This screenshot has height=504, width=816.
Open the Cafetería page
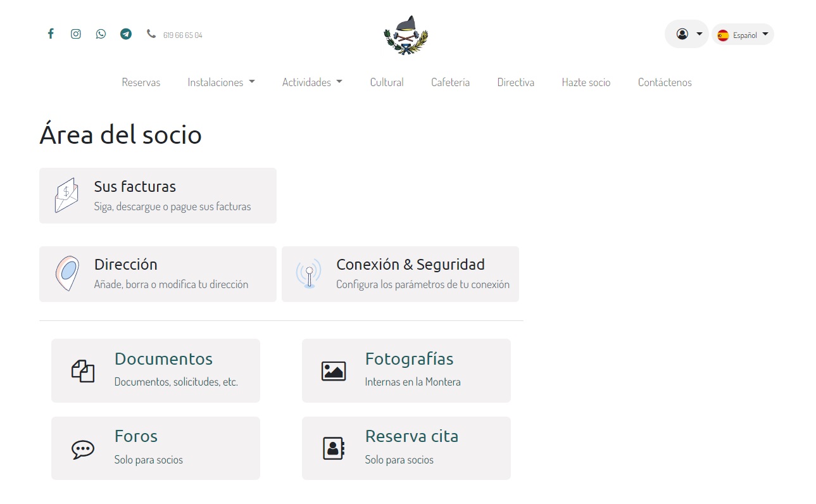(x=451, y=82)
